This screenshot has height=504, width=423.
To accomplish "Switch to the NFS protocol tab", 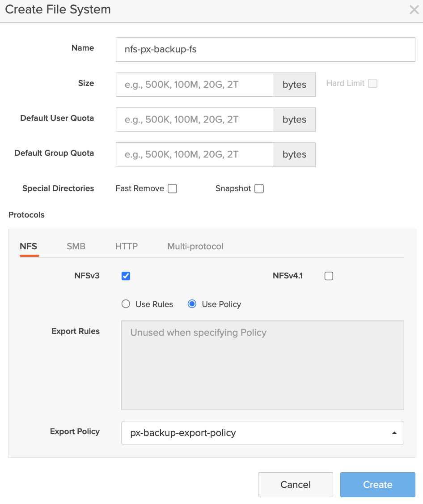I will (29, 246).
